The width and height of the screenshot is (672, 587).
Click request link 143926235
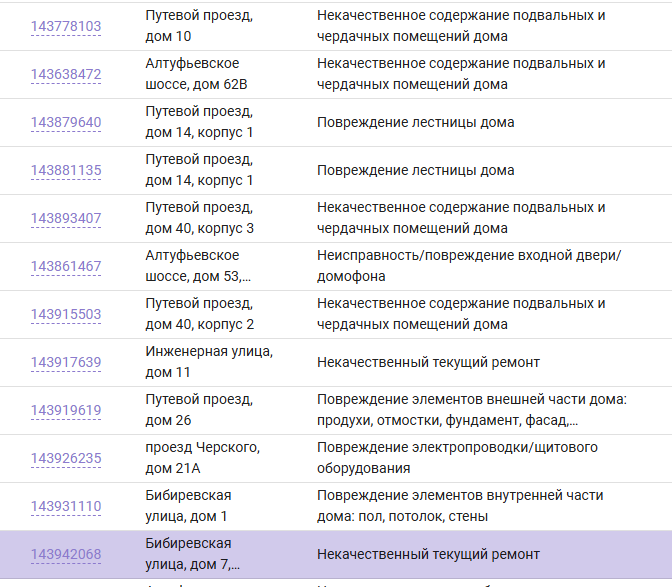(66, 459)
